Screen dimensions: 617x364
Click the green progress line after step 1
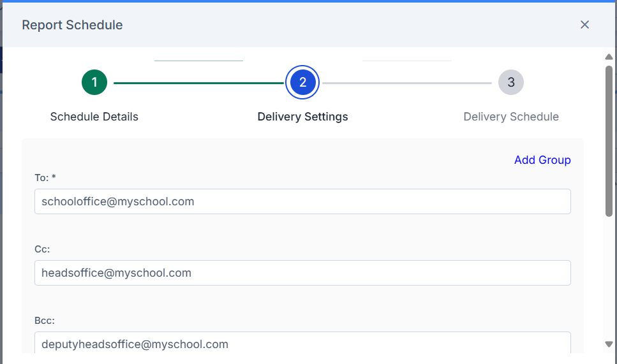198,83
